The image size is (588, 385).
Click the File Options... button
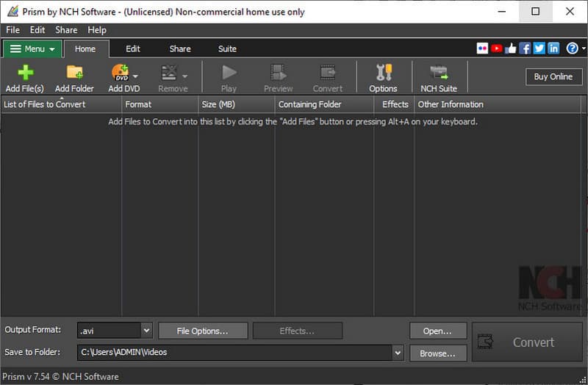point(202,331)
